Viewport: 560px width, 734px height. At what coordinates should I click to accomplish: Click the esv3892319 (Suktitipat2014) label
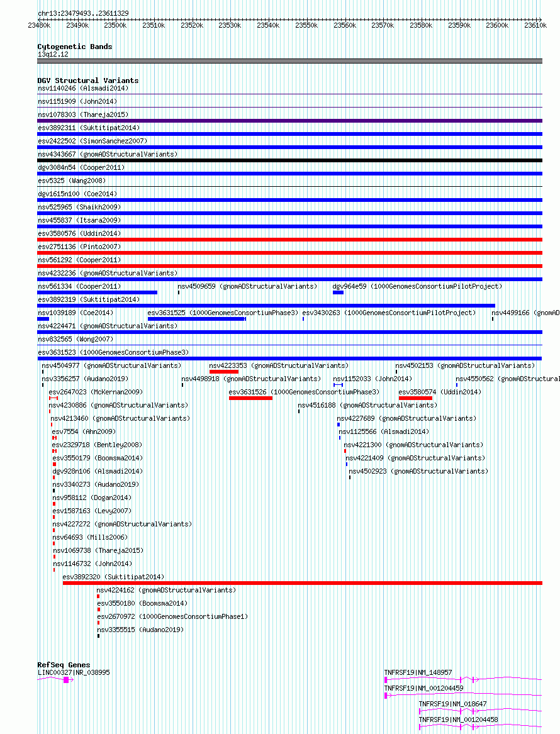[89, 299]
